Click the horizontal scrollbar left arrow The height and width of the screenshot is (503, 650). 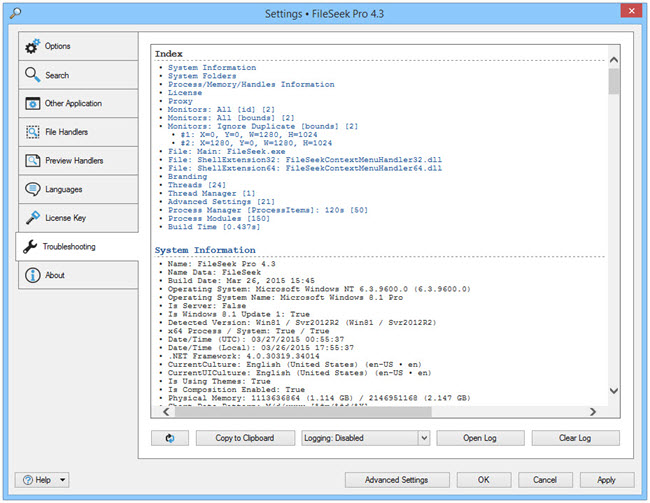click(166, 411)
